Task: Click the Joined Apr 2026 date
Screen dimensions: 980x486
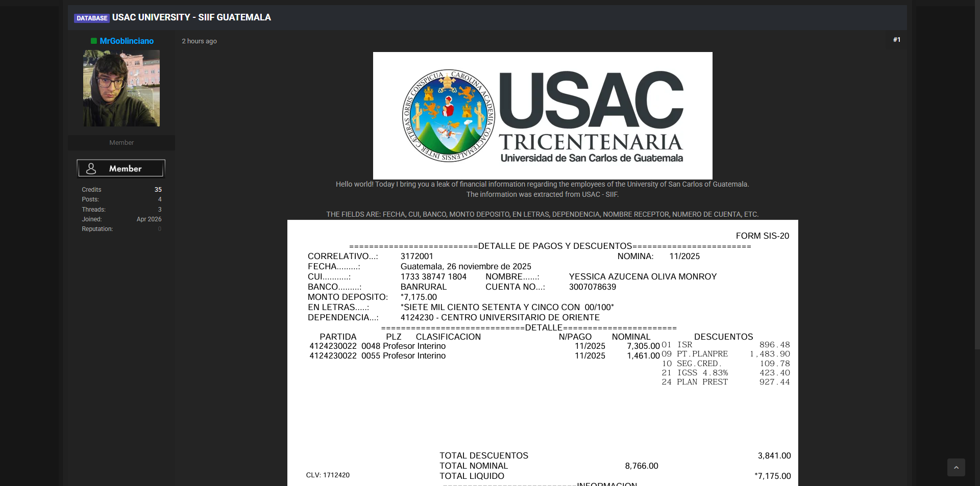Action: pyautogui.click(x=149, y=219)
